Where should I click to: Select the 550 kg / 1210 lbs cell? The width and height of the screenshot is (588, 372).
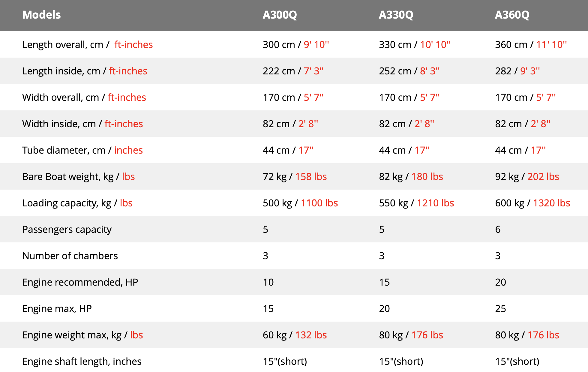click(416, 203)
